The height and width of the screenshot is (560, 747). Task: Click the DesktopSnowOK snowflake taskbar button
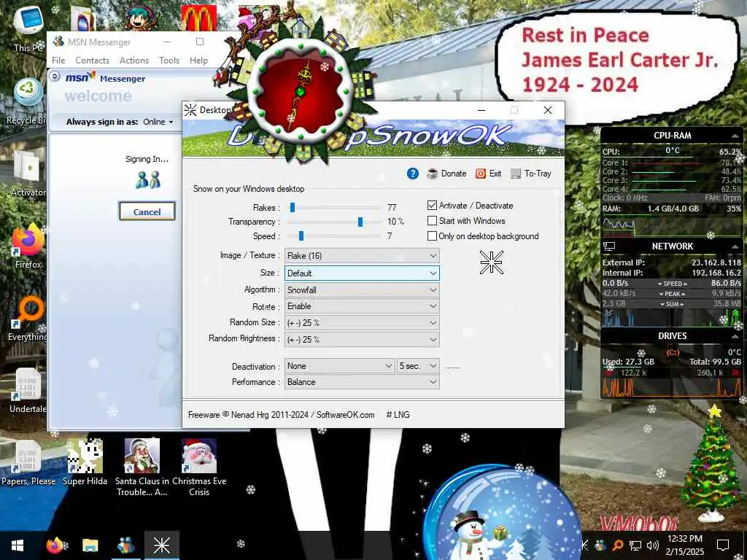click(x=161, y=545)
